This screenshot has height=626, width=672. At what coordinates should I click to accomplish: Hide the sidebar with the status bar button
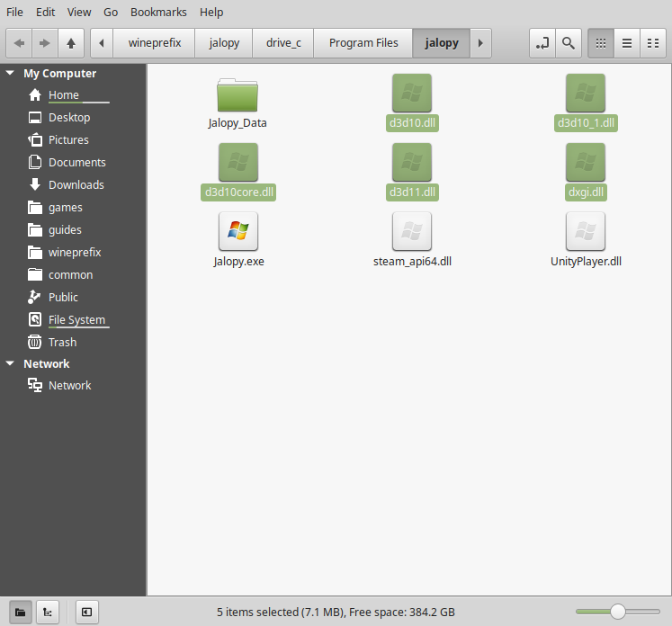click(87, 612)
